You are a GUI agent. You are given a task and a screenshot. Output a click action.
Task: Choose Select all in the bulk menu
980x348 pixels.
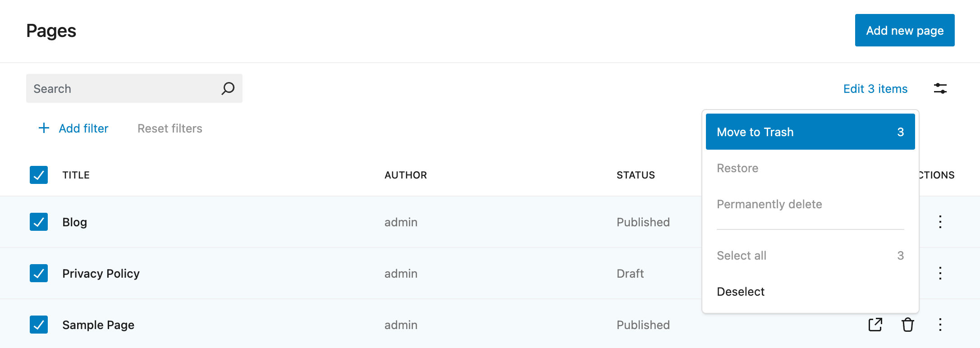click(x=810, y=256)
